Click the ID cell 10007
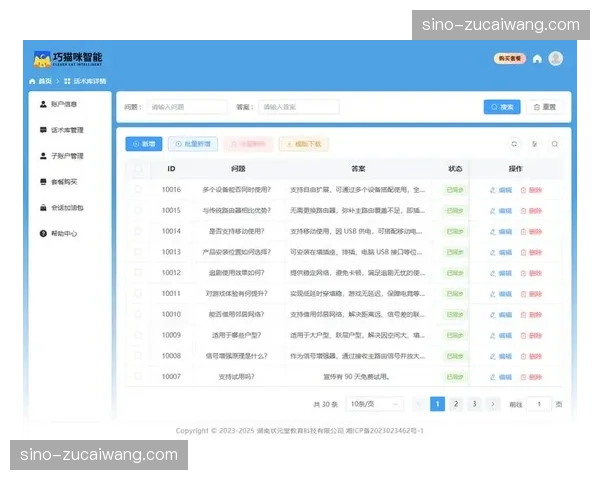The width and height of the screenshot is (600, 480). [x=171, y=377]
